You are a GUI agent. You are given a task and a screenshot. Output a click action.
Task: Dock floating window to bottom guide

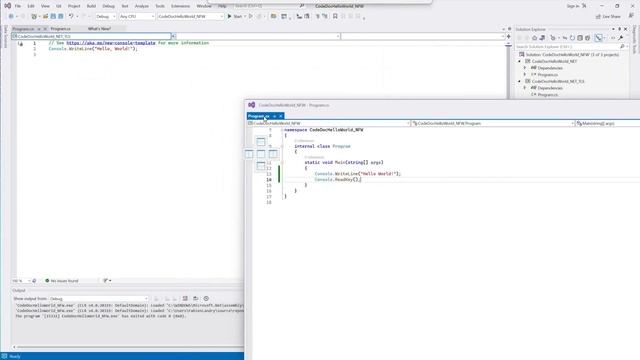(261, 165)
